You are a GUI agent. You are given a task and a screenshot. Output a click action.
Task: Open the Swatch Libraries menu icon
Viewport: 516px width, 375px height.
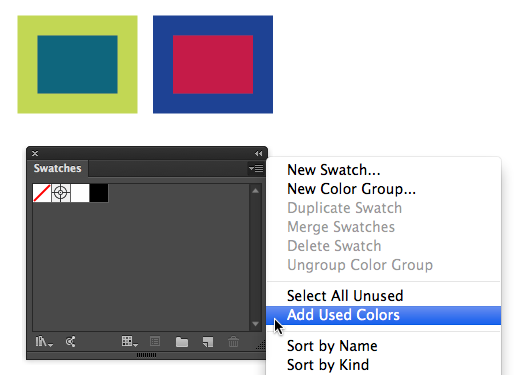[x=44, y=342]
